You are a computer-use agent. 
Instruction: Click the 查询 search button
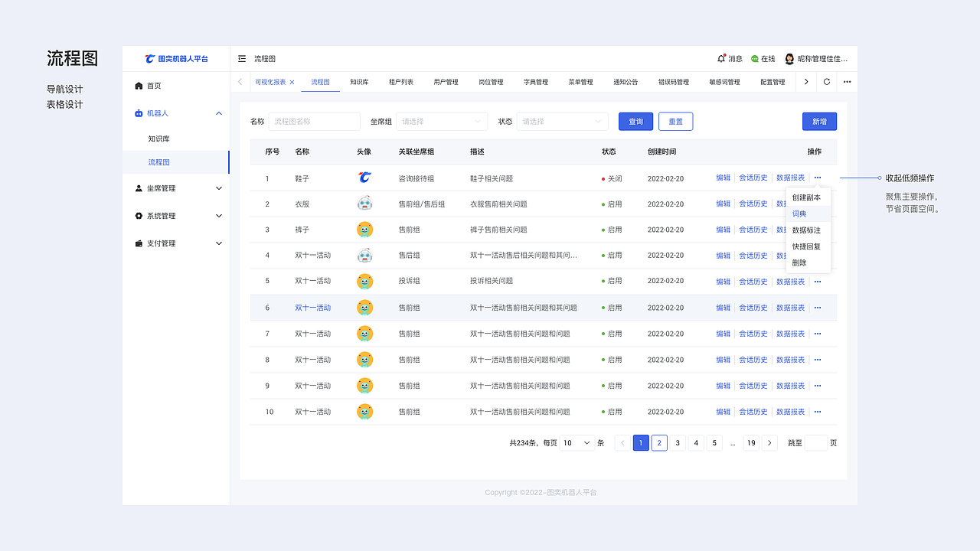pyautogui.click(x=635, y=121)
